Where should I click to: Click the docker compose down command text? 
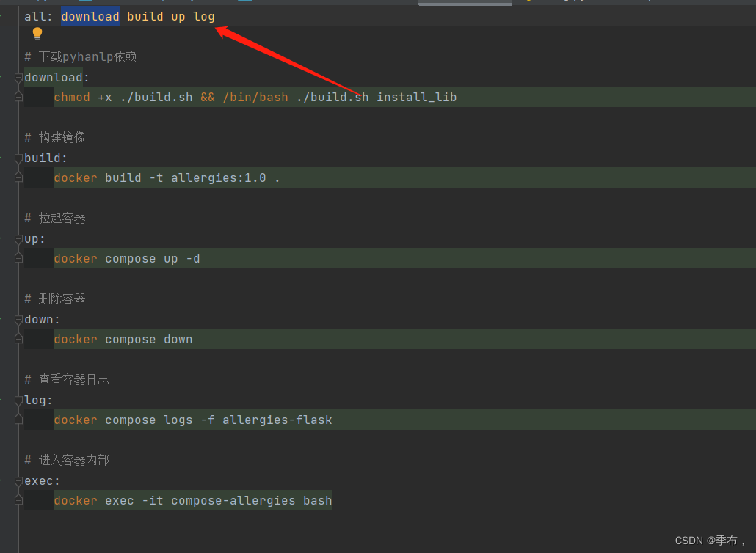point(123,339)
